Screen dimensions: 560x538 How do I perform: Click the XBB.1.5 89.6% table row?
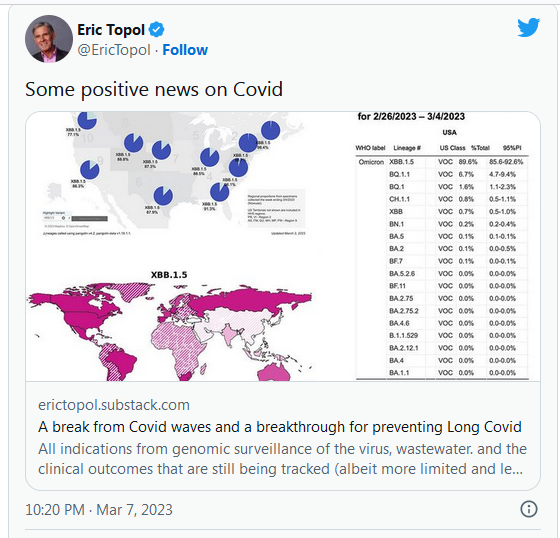click(442, 162)
